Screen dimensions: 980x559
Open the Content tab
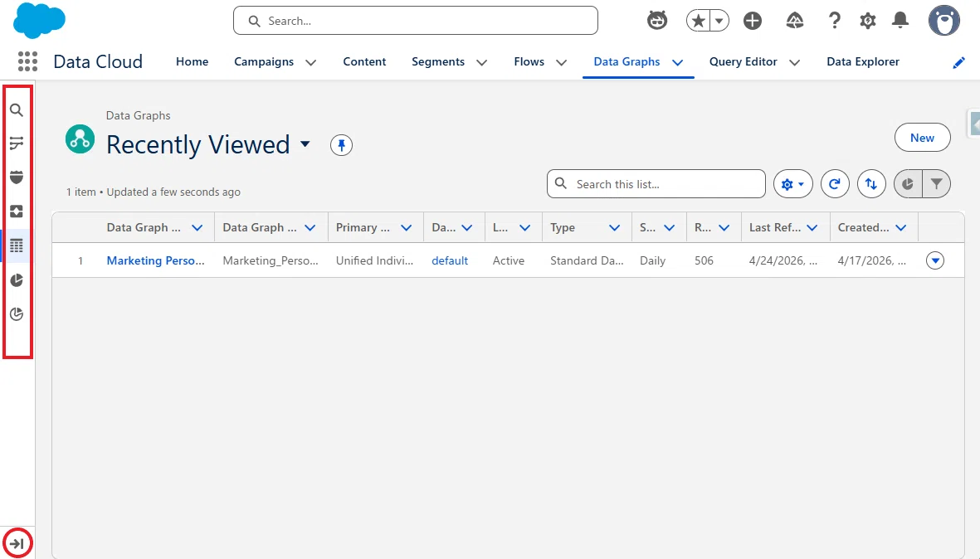364,62
